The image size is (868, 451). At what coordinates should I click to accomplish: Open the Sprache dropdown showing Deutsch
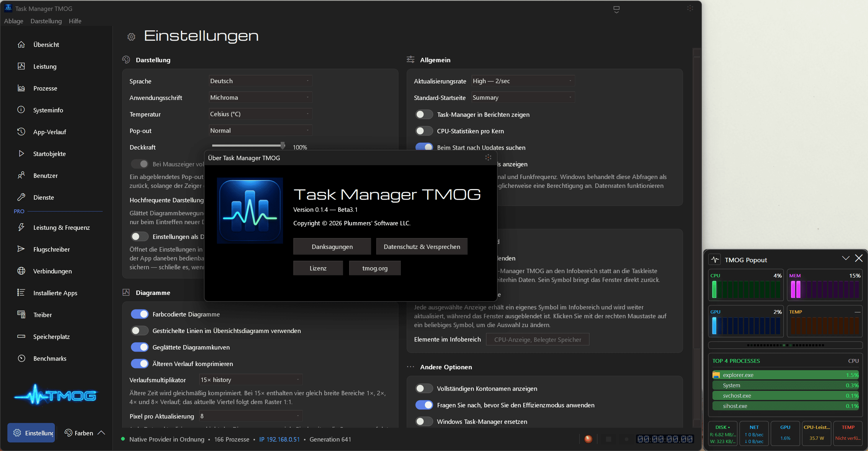[x=260, y=81]
